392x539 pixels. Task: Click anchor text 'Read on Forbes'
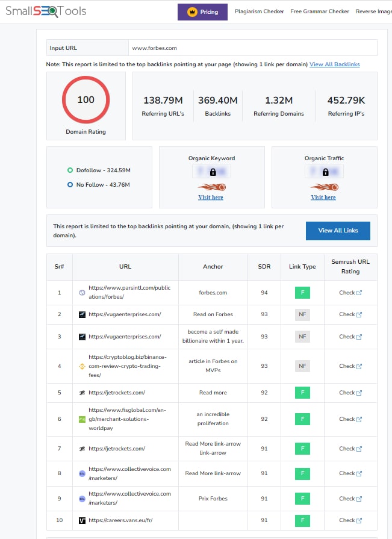213,314
